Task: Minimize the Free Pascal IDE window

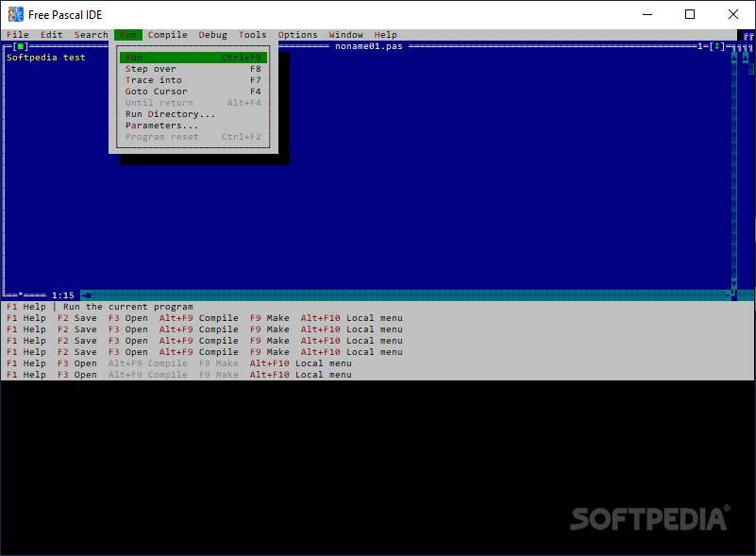Action: (x=647, y=14)
